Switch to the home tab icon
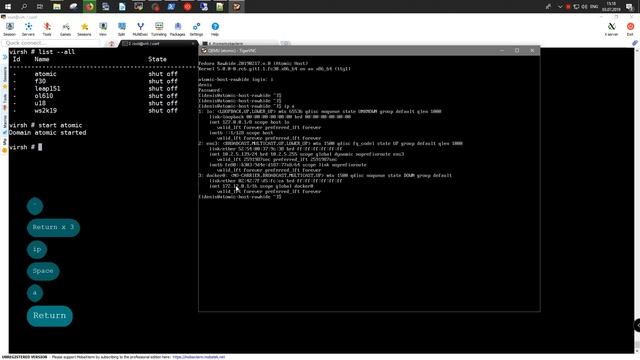Screen dimensions: 640x360 pyautogui.click(x=111, y=44)
